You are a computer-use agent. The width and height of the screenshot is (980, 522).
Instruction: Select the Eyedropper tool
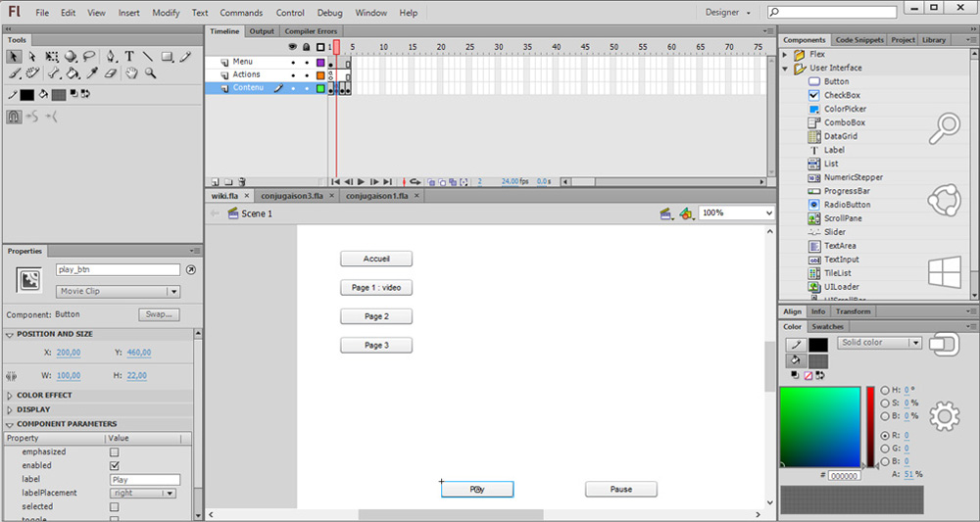click(x=91, y=73)
